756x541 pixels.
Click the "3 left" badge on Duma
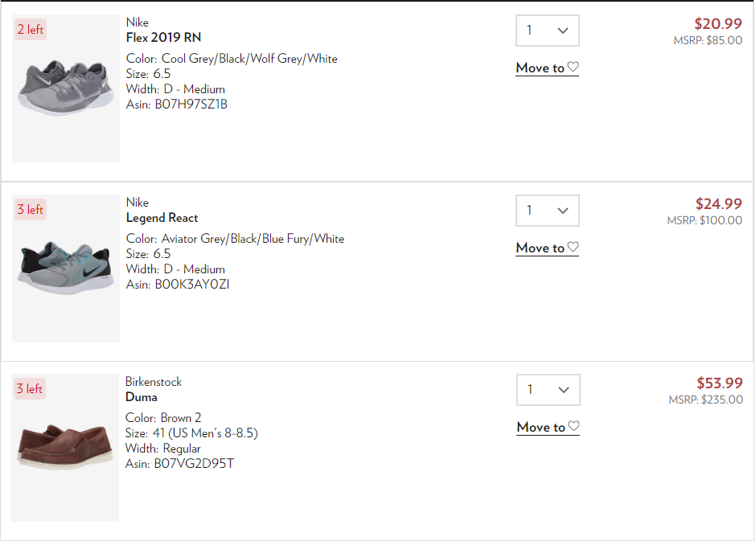(x=31, y=389)
